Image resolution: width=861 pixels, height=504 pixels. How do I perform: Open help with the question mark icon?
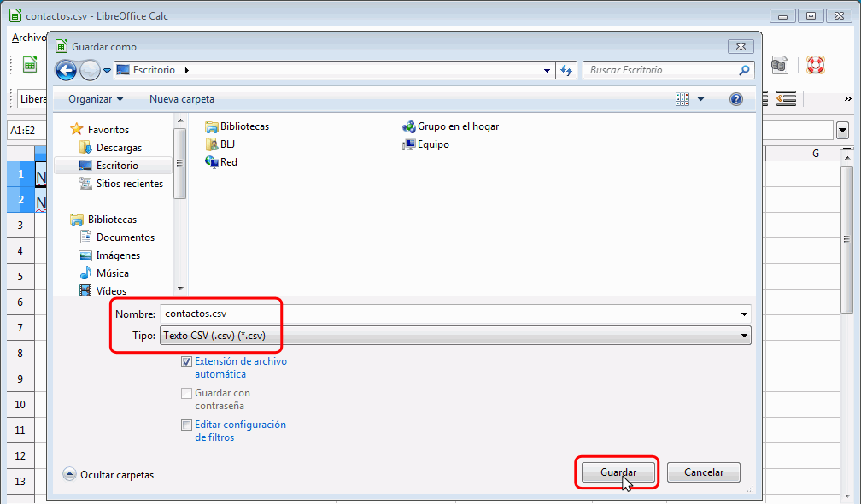pyautogui.click(x=735, y=99)
